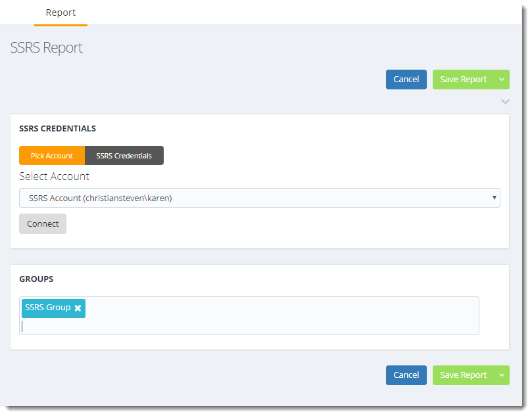Click the top Save Report button
532x416 pixels.
463,80
